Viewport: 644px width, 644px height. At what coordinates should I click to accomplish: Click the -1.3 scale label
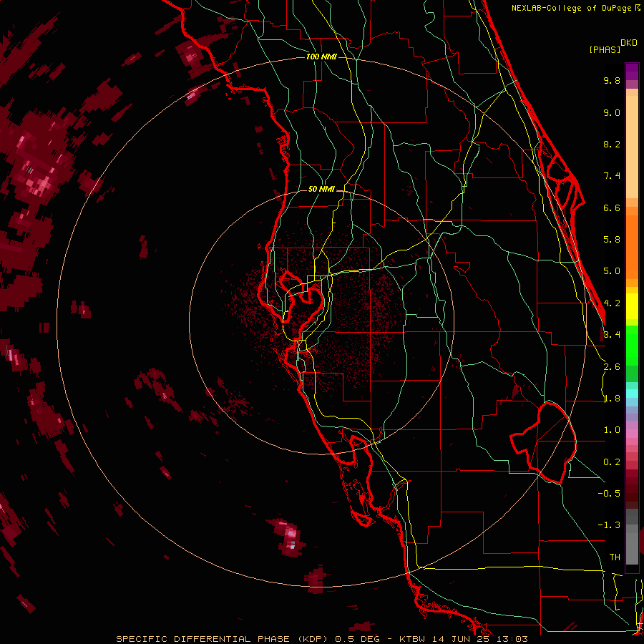pos(609,525)
